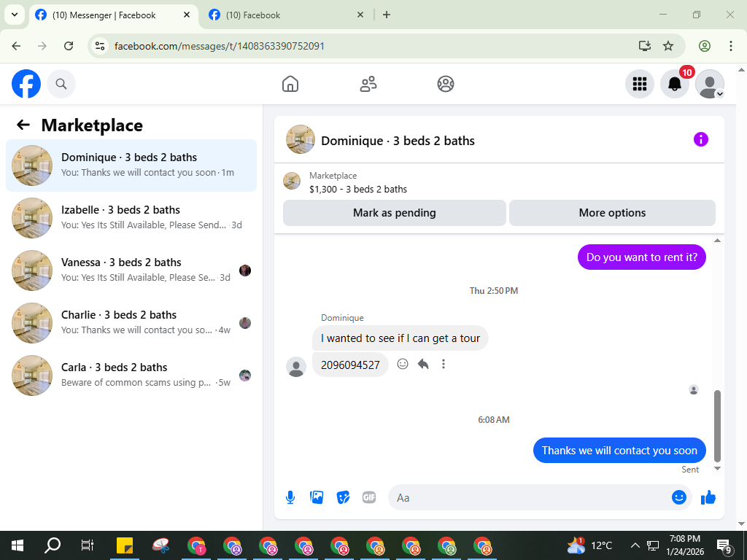Reply to the 2096094527 message
This screenshot has height=560, width=747.
(423, 365)
